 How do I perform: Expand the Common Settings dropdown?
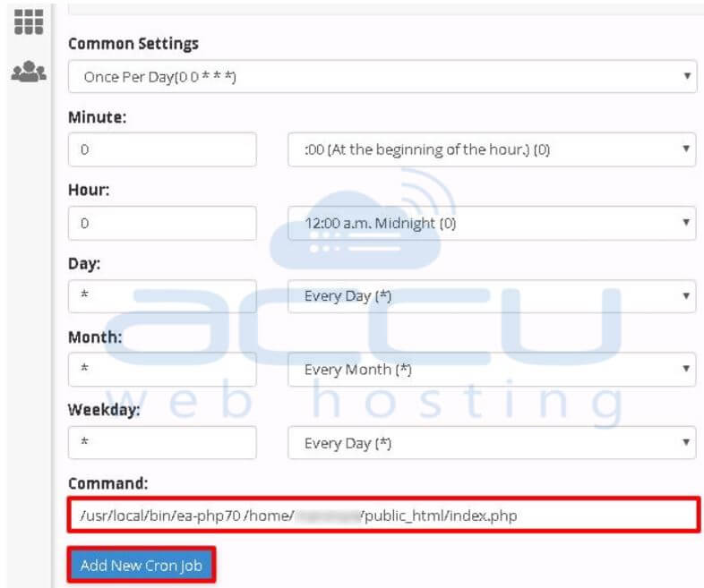tap(382, 77)
